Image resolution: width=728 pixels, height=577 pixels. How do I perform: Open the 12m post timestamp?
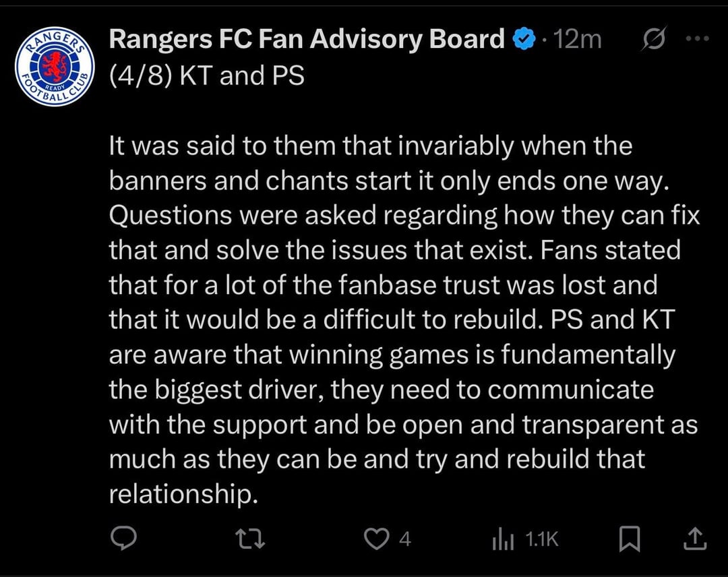point(576,40)
